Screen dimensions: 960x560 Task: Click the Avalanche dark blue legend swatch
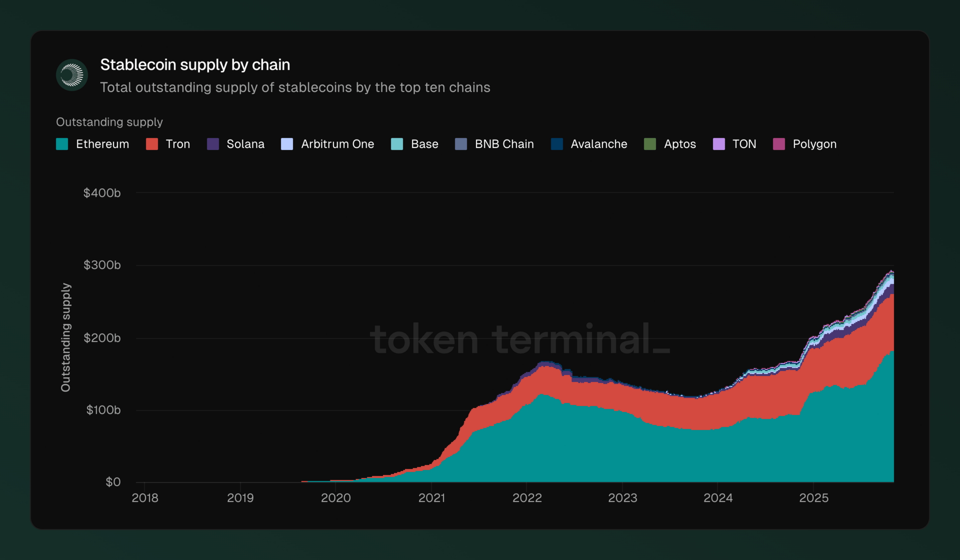tap(557, 144)
